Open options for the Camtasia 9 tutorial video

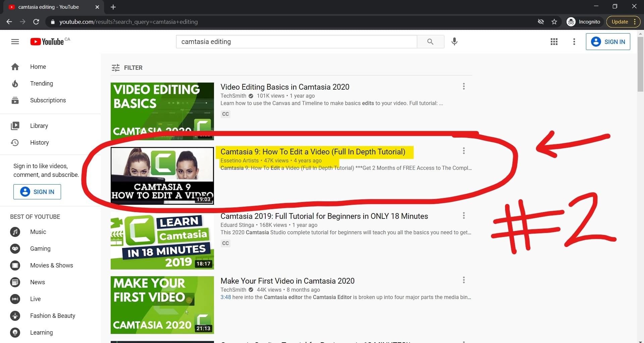464,151
